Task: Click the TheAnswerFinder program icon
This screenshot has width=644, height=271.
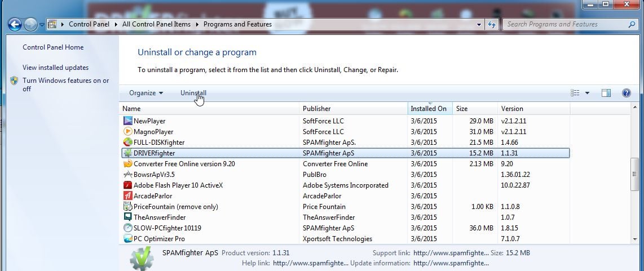Action: pos(128,217)
